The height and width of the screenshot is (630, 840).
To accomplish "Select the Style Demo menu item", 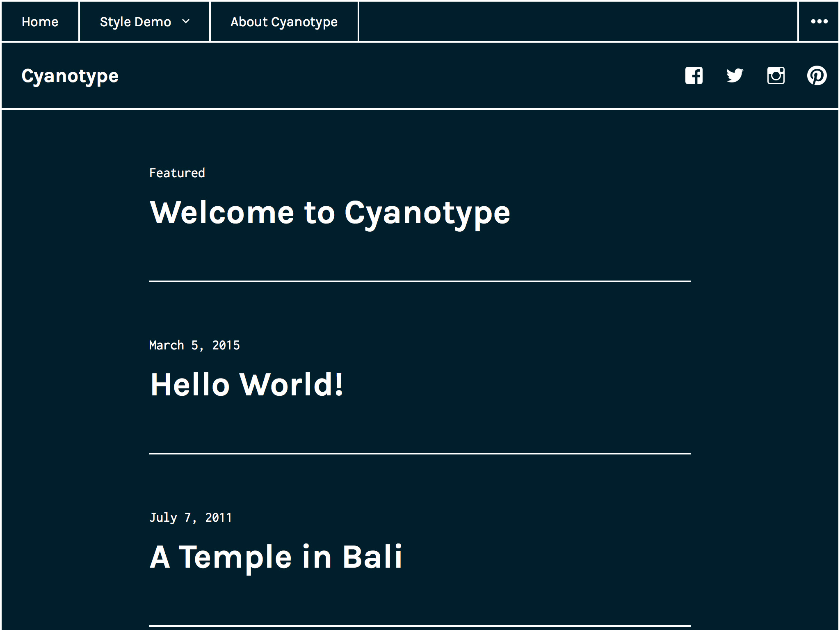I will [135, 22].
